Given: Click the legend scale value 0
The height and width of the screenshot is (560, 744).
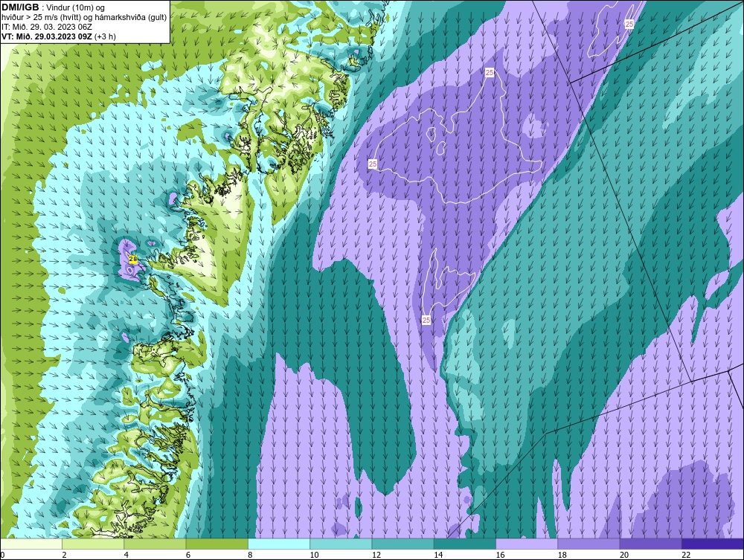Looking at the screenshot, I should click(2, 555).
